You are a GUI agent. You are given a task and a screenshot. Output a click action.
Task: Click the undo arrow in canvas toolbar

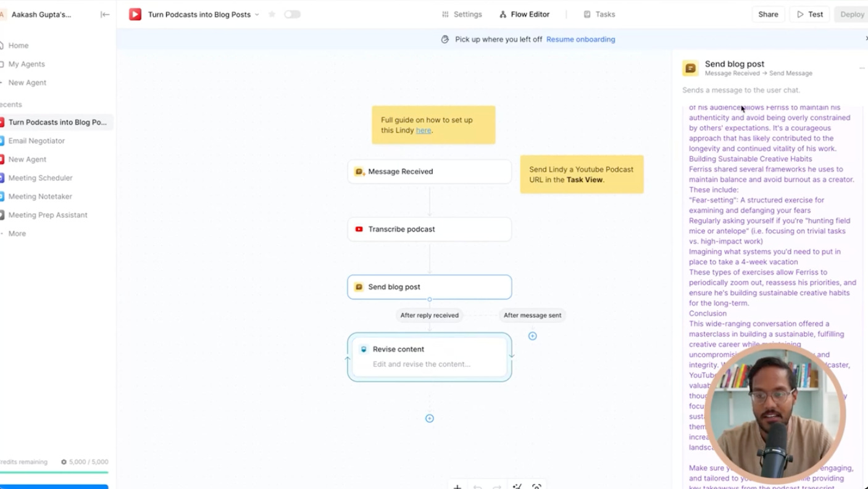(477, 487)
